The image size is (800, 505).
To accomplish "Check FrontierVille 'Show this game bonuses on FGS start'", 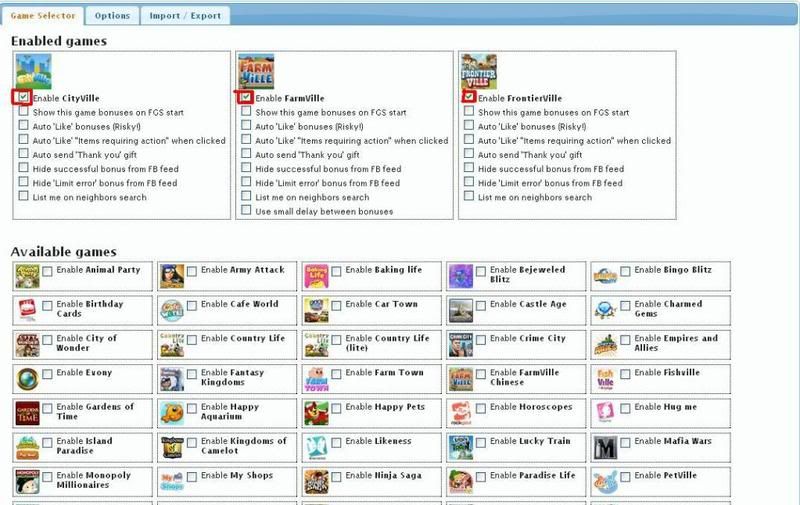I will point(469,111).
